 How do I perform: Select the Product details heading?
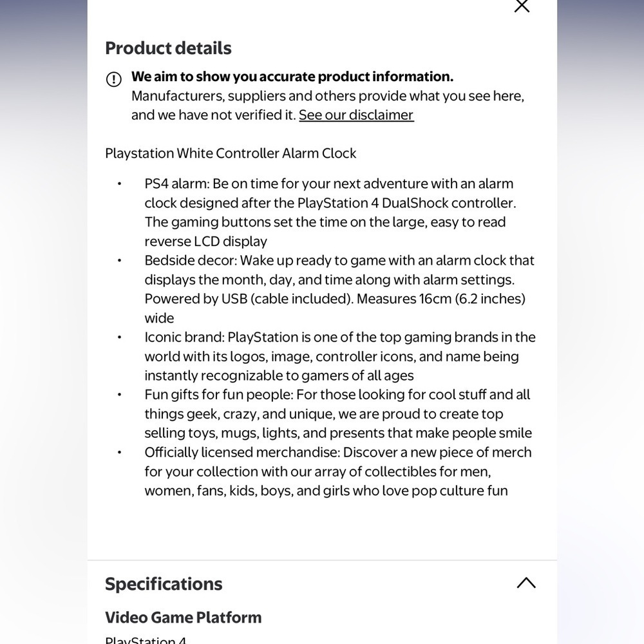click(x=168, y=48)
